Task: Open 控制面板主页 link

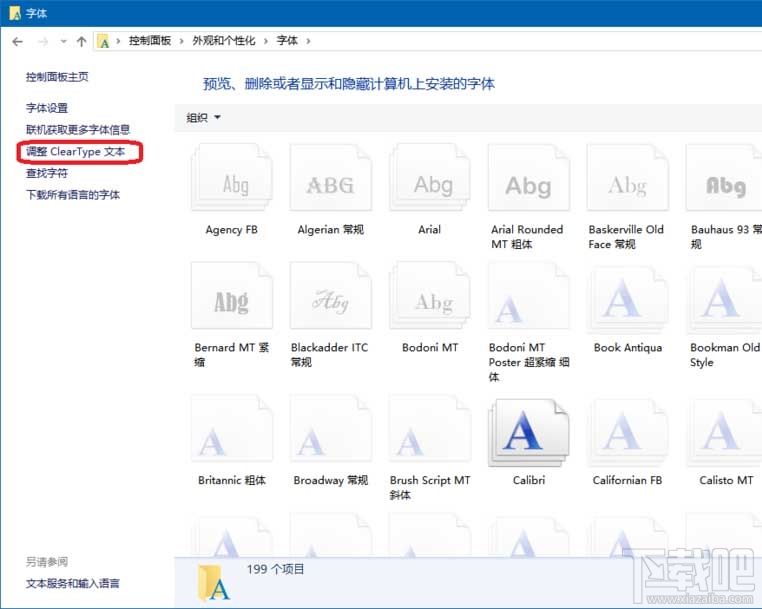Action: (x=57, y=77)
